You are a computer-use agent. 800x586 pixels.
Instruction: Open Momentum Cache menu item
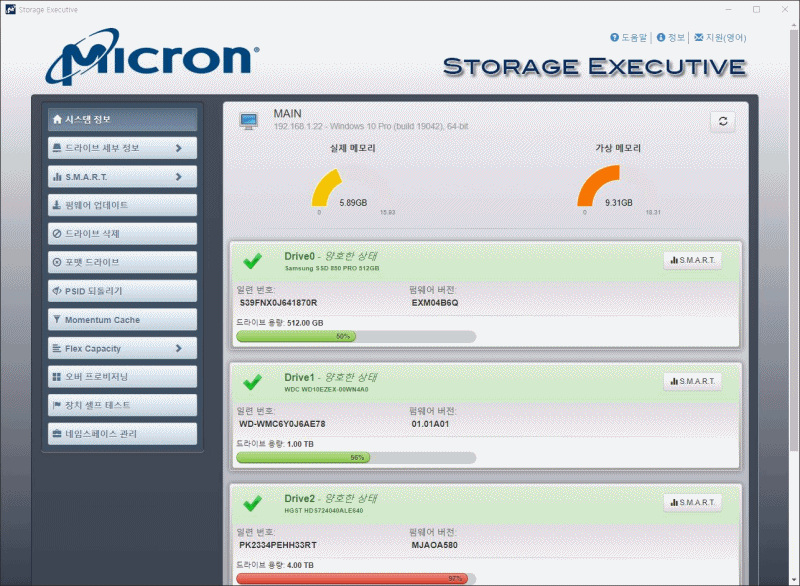122,320
